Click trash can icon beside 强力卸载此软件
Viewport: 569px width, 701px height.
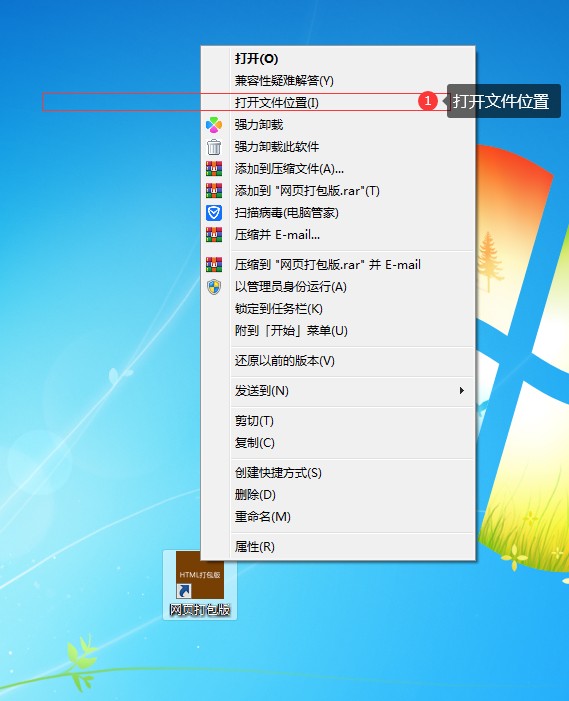(x=214, y=147)
